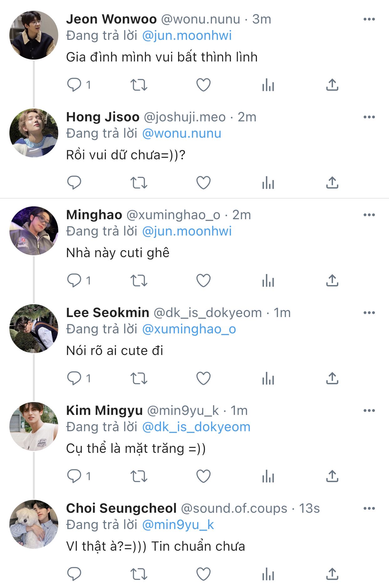Open more options on Choi Seungcheol's tweet
Viewport: 389px width, 588px height.
pos(369,508)
